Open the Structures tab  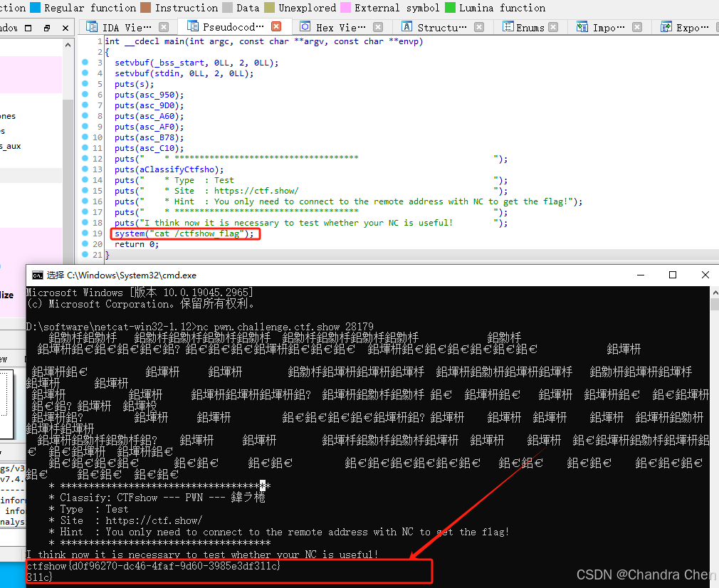pyautogui.click(x=442, y=28)
